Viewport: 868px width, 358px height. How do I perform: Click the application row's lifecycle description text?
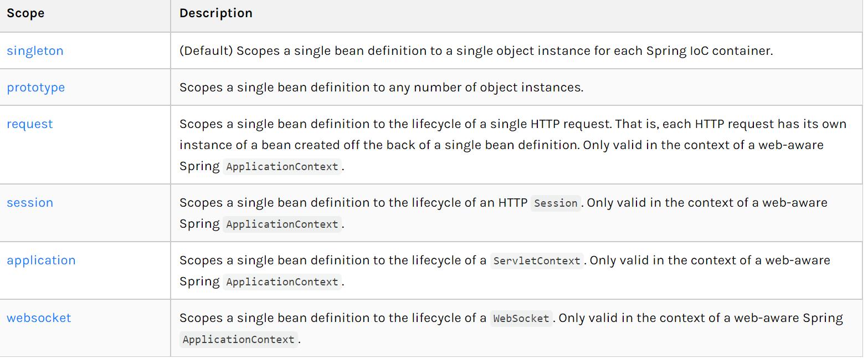click(505, 271)
